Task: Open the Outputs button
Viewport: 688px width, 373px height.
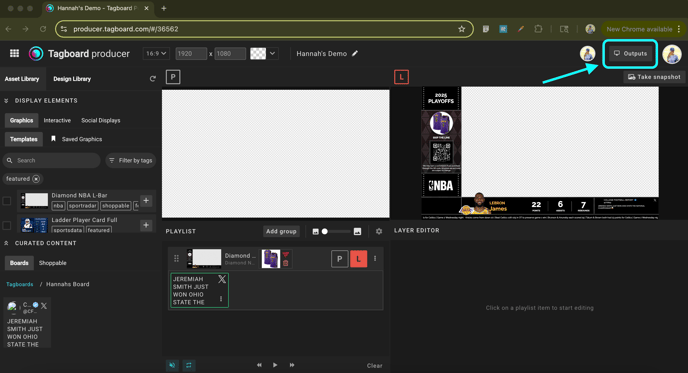Action: click(630, 54)
